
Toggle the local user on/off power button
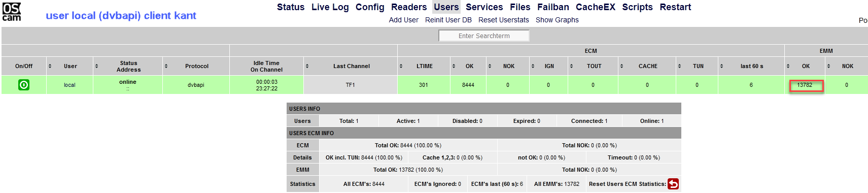pos(24,85)
